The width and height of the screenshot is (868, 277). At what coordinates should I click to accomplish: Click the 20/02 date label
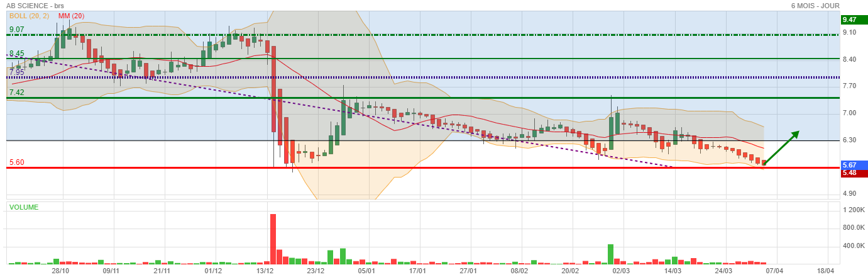point(570,271)
